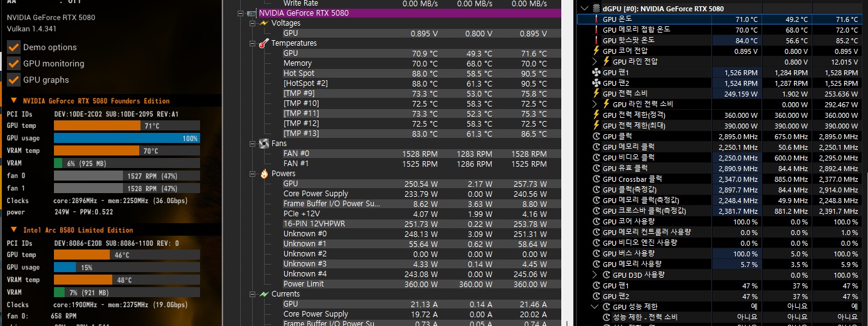
Task: Click the gauge icon of GPU 버스 사용량
Action: coord(596,253)
